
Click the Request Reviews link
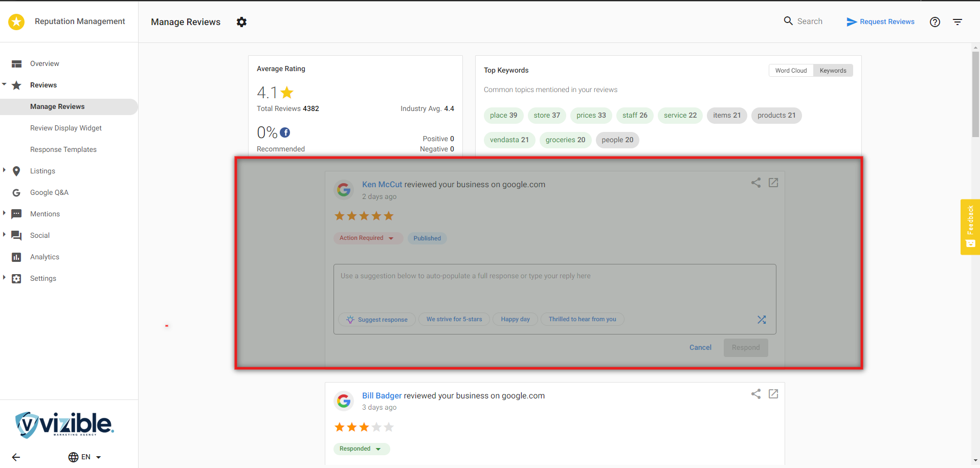pos(880,21)
